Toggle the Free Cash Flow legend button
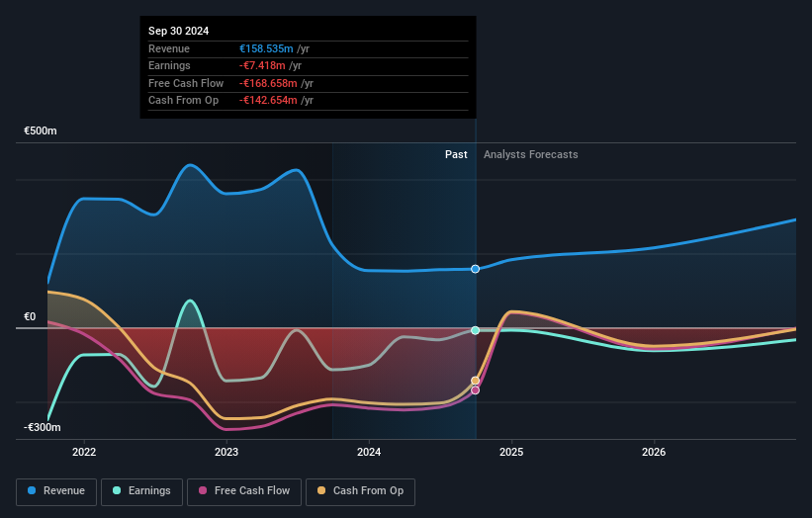Viewport: 812px width, 518px height. pos(244,491)
